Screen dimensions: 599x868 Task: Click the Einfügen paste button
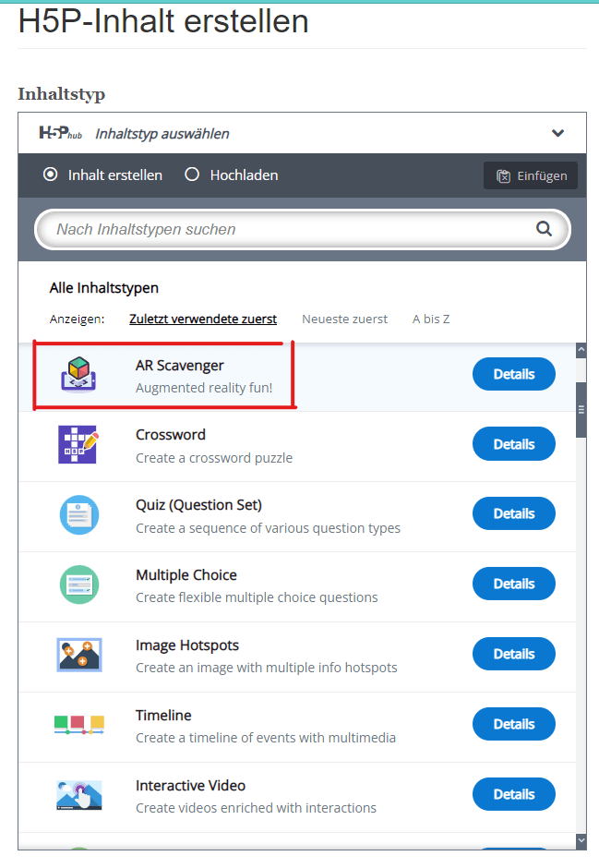(x=531, y=175)
